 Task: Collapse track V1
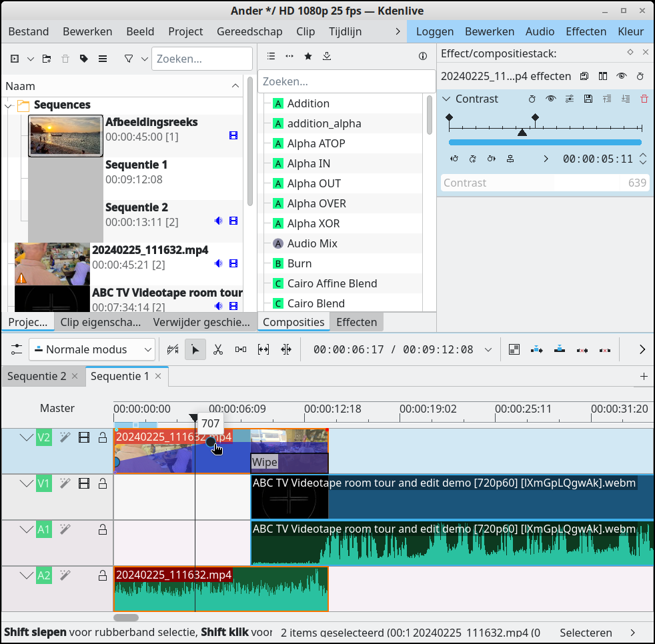coord(26,483)
